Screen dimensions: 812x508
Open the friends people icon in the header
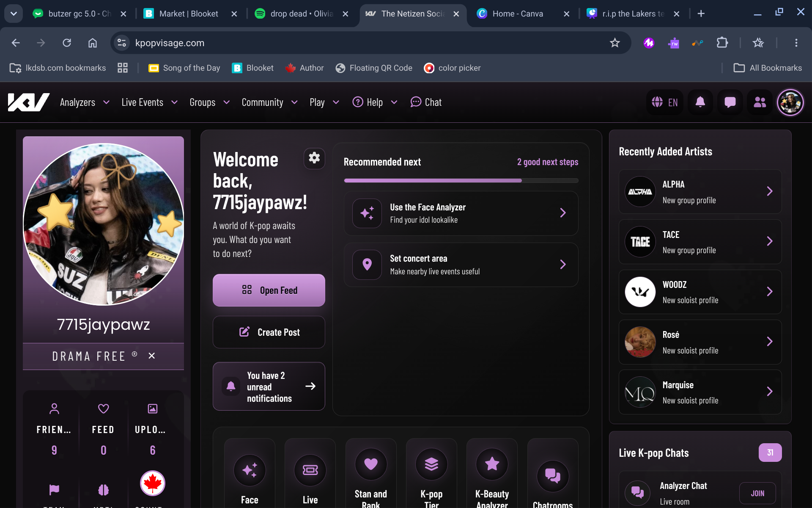click(x=760, y=102)
